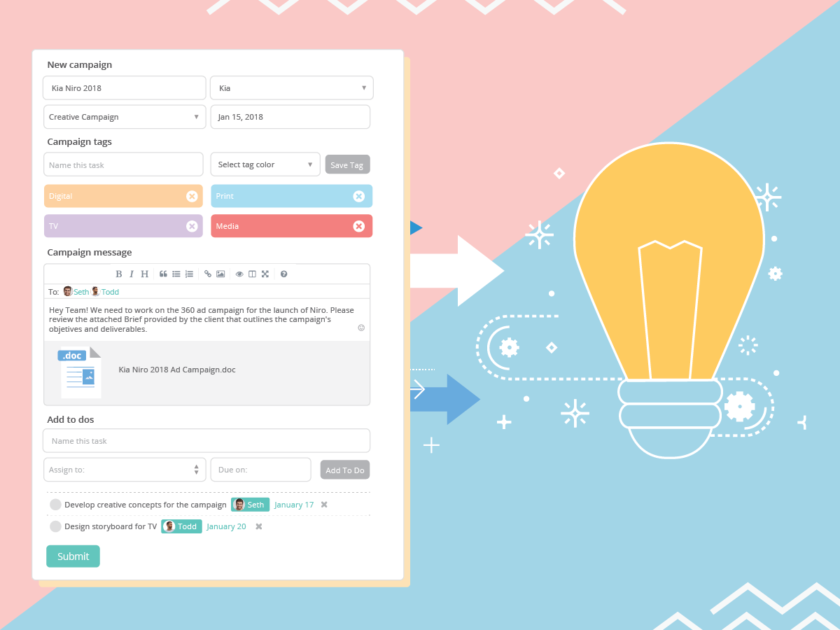Open 'Kia Niro 2018 Ad Campaign.doc' file name

pos(177,370)
